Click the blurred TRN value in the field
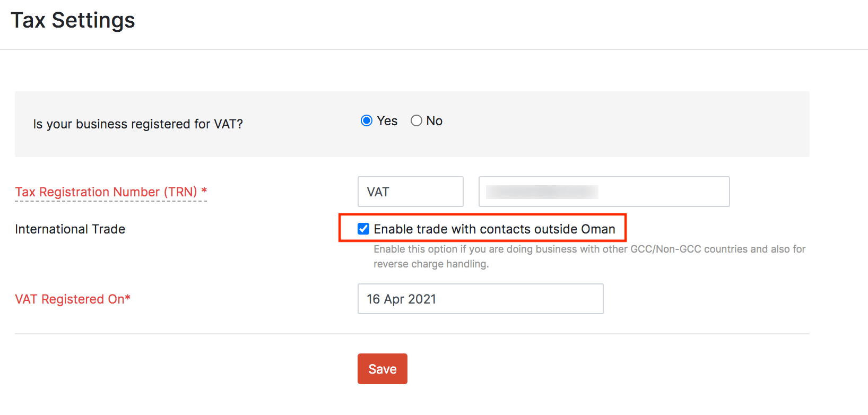This screenshot has height=415, width=868. point(542,192)
